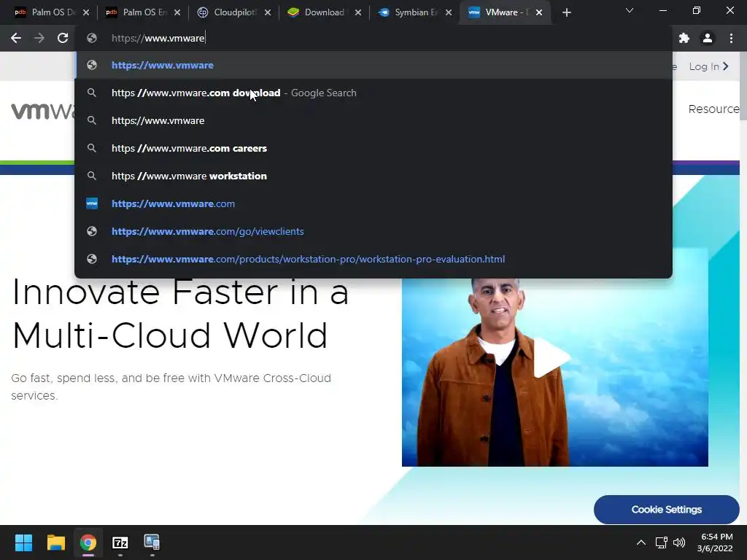Screen dimensions: 747x560
Task: Open the workstation-pro-evaluation.html suggestion
Action: [x=373, y=259]
